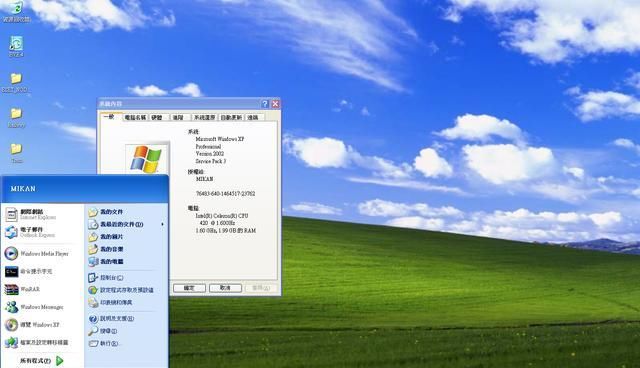Open 我的音樂 My Music folder
Screen dimensions: 640x368
point(106,249)
